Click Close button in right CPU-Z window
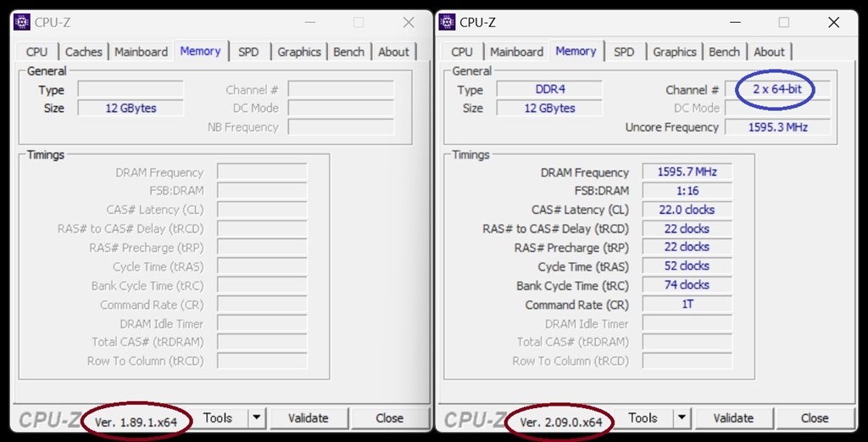This screenshot has width=868, height=442. [x=815, y=418]
